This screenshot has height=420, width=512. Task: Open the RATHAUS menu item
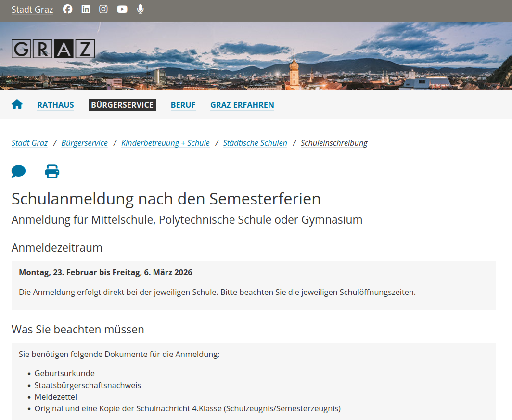[x=55, y=105]
